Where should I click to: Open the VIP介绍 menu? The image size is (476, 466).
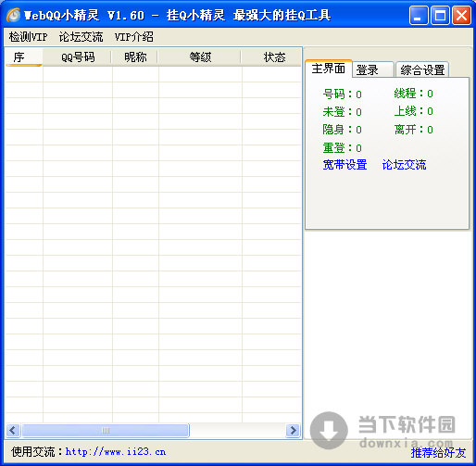[134, 37]
